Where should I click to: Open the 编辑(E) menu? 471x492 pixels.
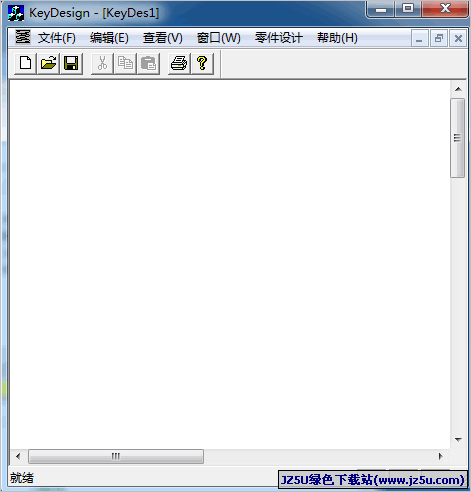(x=109, y=38)
